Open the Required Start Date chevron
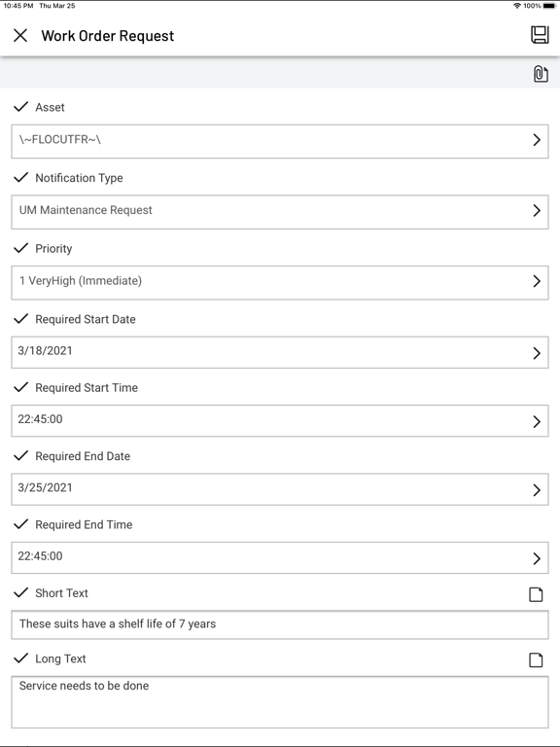The width and height of the screenshot is (560, 747). click(537, 353)
